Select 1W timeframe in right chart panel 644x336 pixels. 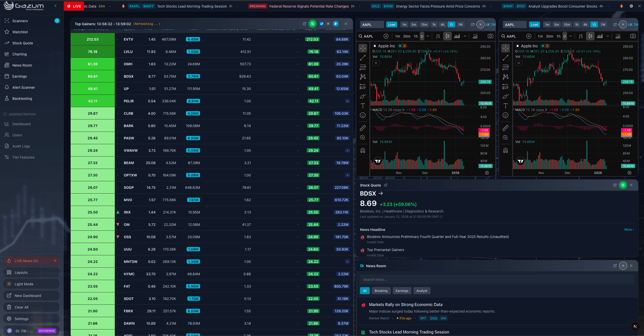[x=603, y=24]
